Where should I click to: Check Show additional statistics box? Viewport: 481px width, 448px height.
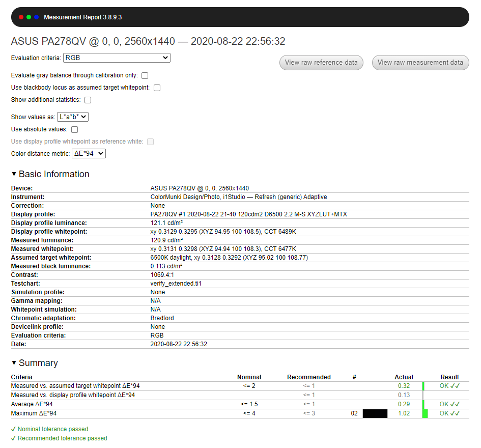click(x=88, y=100)
